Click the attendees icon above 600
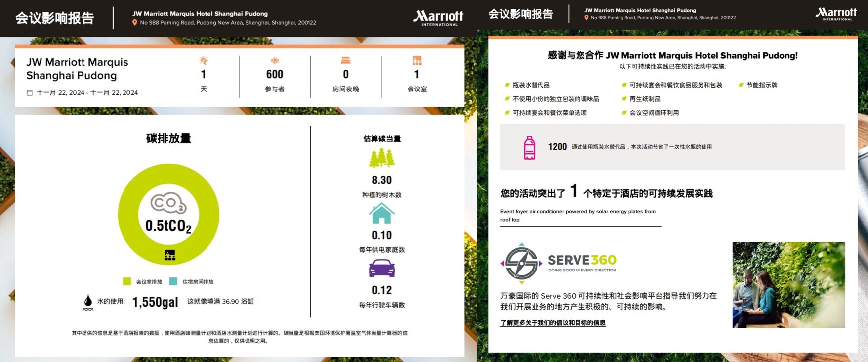 click(275, 61)
